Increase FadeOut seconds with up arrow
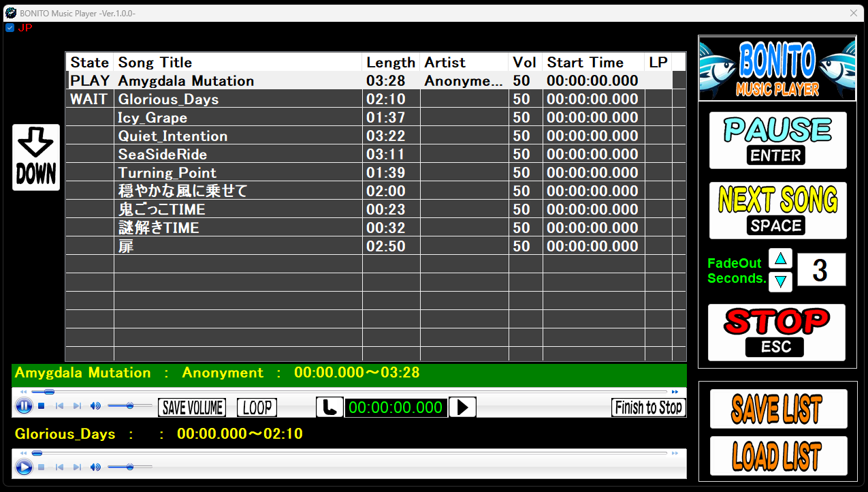 coord(780,259)
